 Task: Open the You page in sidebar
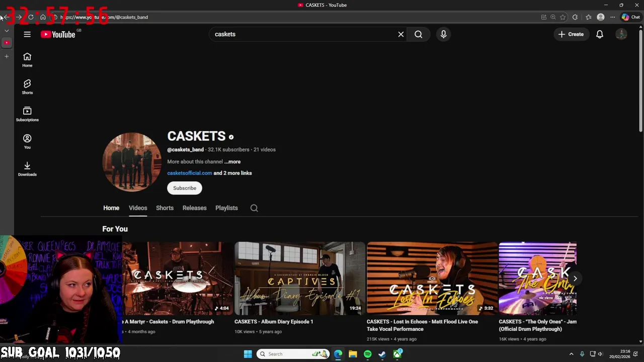(27, 141)
